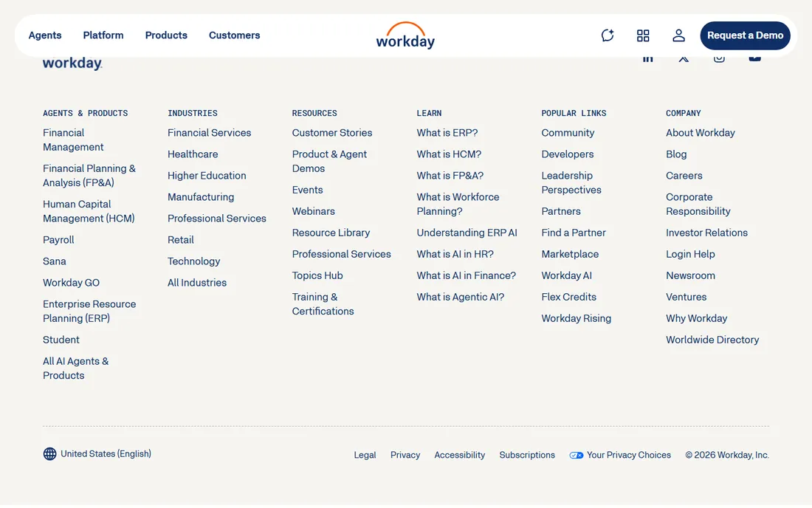Image resolution: width=812 pixels, height=508 pixels.
Task: Click Request a Demo button
Action: tap(746, 35)
